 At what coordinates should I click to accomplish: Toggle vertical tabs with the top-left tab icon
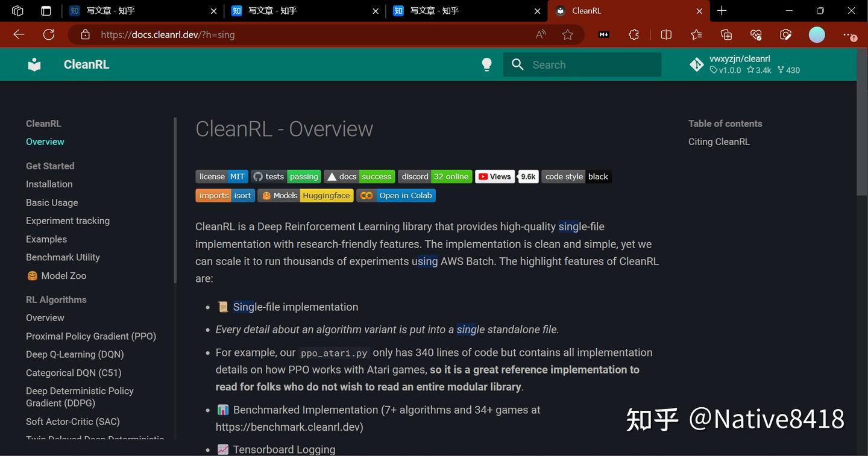[x=45, y=10]
